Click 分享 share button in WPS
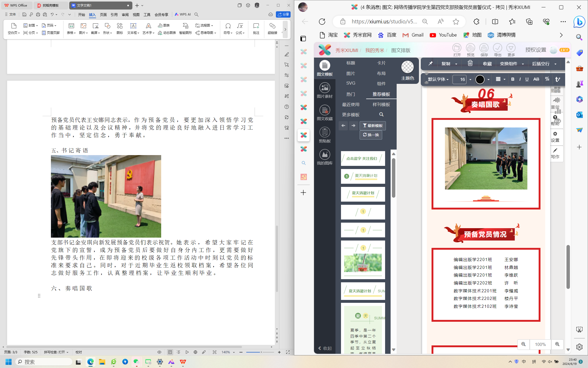This screenshot has width=588, height=368. tap(283, 14)
